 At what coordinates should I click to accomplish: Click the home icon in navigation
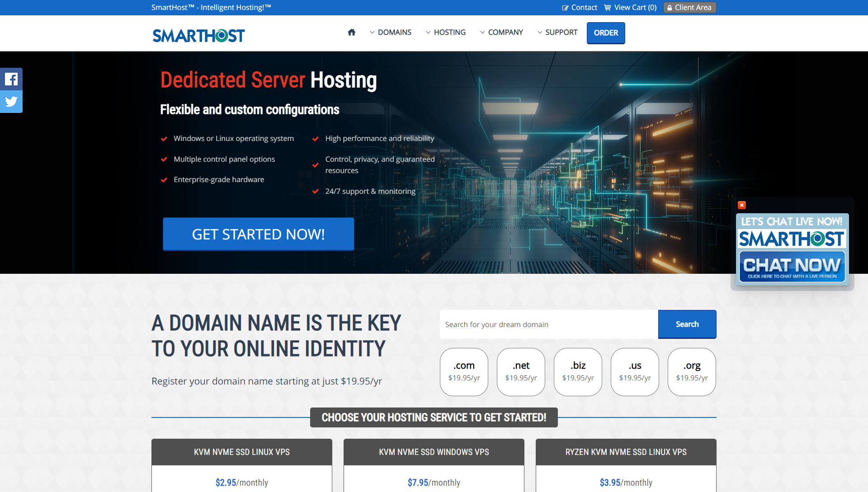351,33
